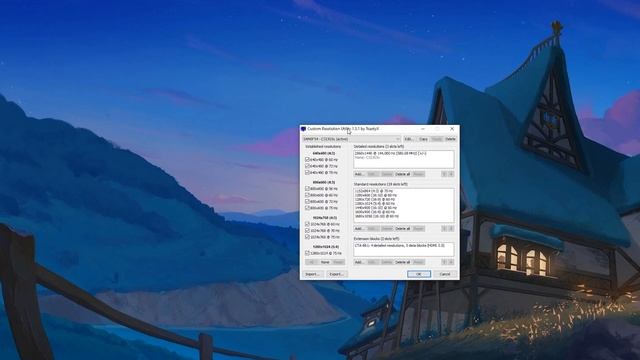Select the CTA-861 extension block entry
This screenshot has height=360, width=640.
coord(400,245)
